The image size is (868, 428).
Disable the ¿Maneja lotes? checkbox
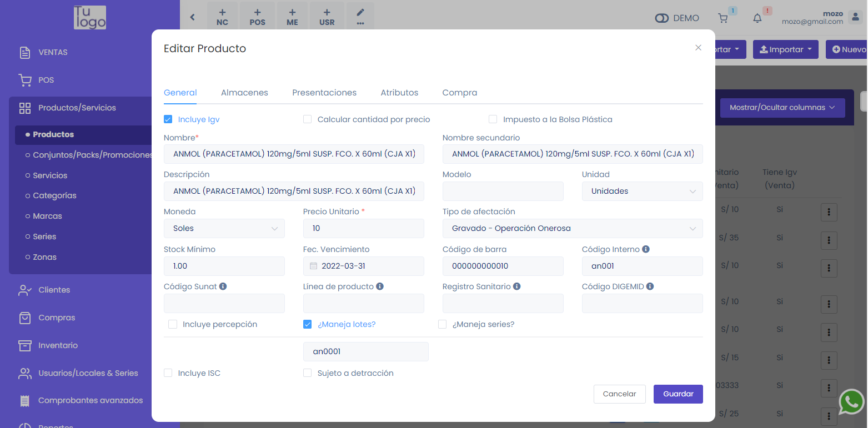307,324
